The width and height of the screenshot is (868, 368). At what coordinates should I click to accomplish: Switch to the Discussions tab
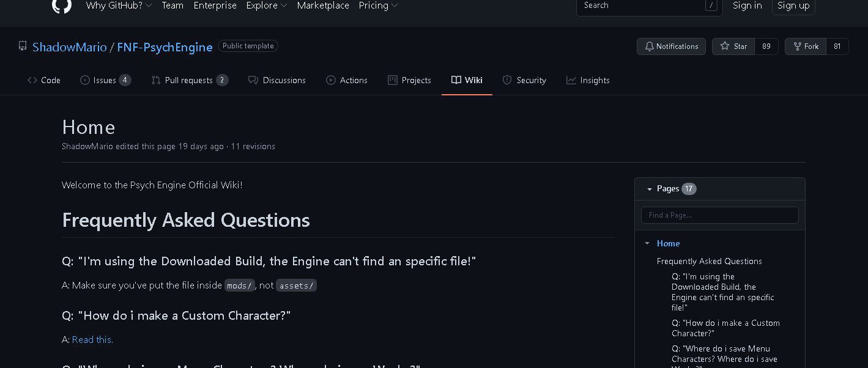click(x=277, y=80)
